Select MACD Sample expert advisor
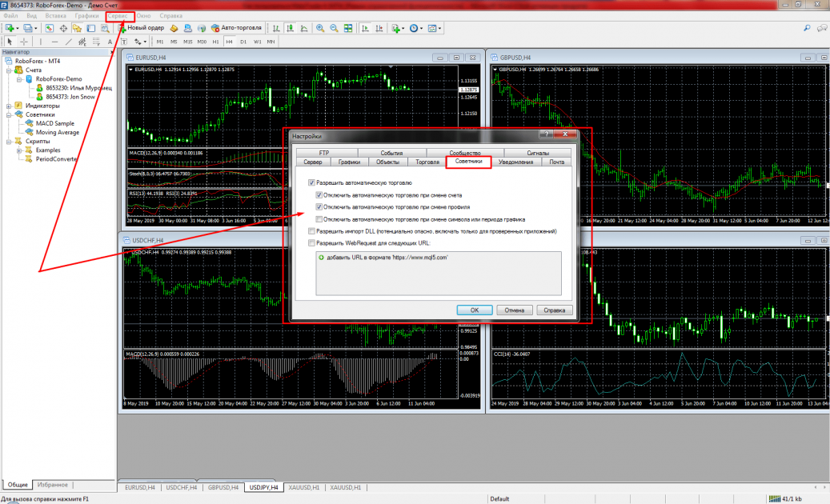 coord(54,123)
